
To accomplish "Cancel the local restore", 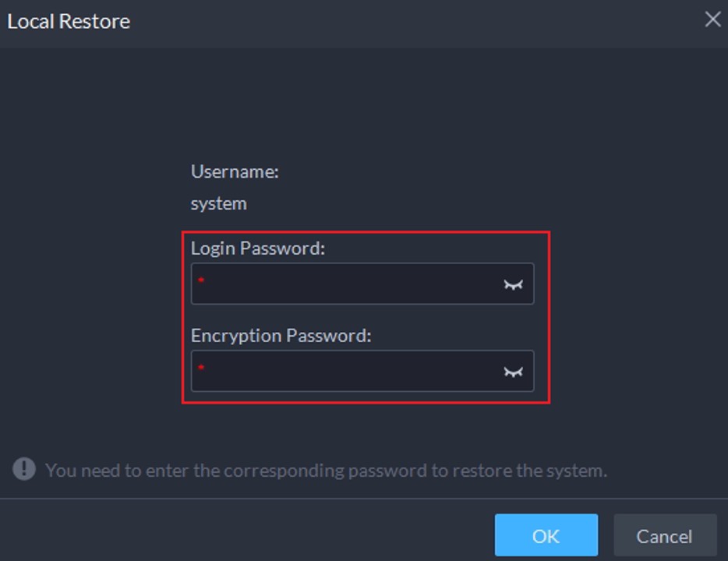I will [664, 535].
